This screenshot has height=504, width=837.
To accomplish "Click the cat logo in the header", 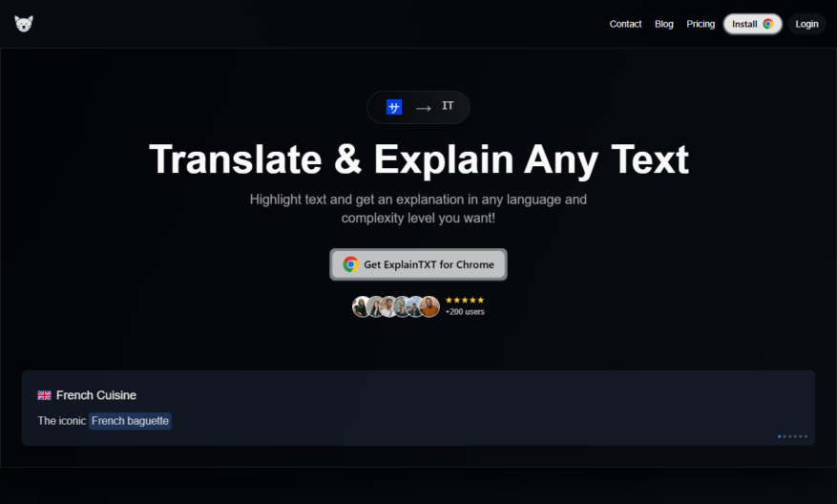I will point(24,24).
